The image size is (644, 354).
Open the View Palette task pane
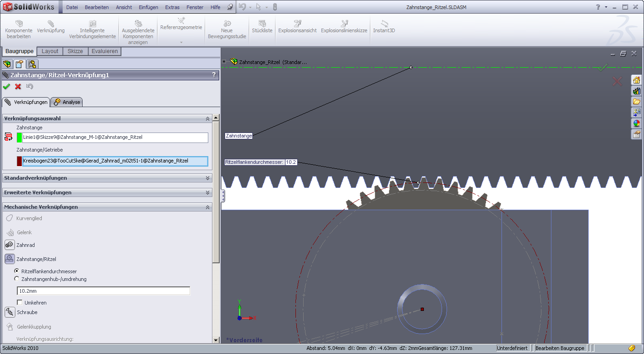(x=636, y=112)
